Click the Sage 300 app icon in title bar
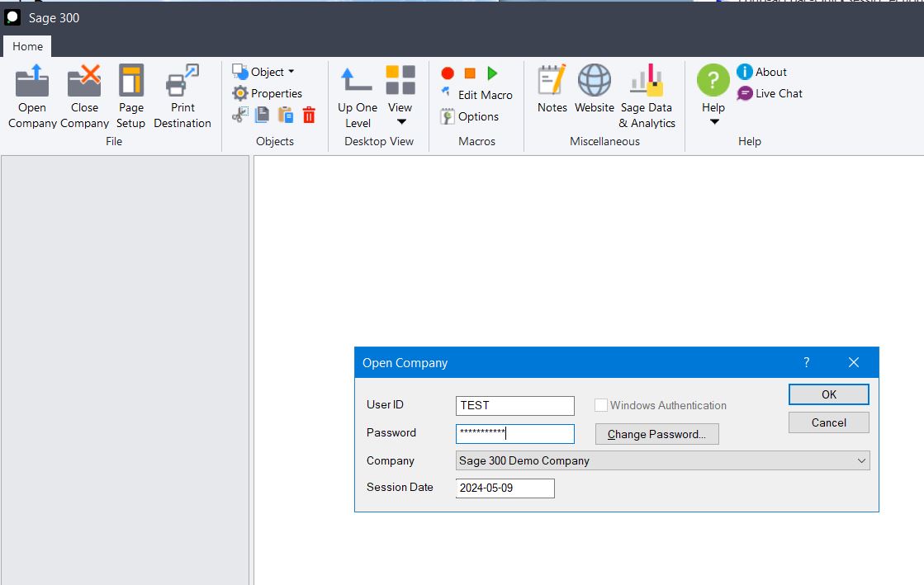Screen dimensions: 924x585 click(12, 17)
